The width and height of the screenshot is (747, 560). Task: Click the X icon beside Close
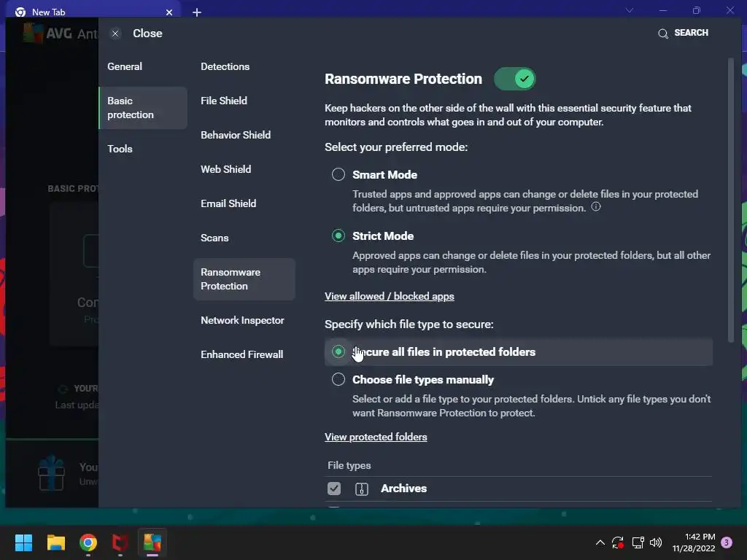click(115, 34)
